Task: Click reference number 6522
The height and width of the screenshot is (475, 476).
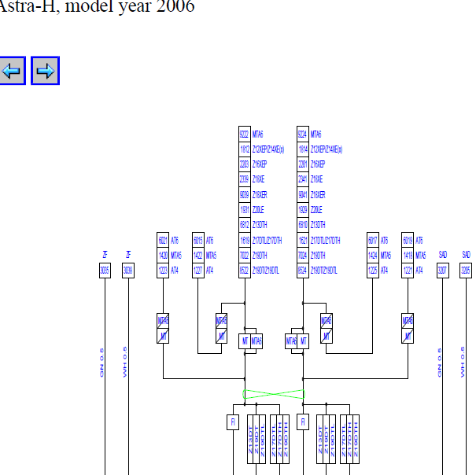Action: tap(245, 271)
